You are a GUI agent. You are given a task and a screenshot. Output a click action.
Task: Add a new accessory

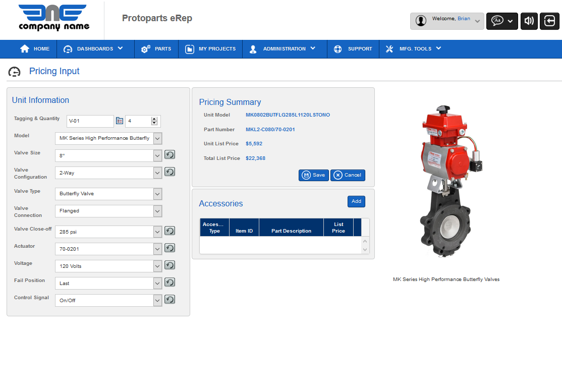pos(356,201)
